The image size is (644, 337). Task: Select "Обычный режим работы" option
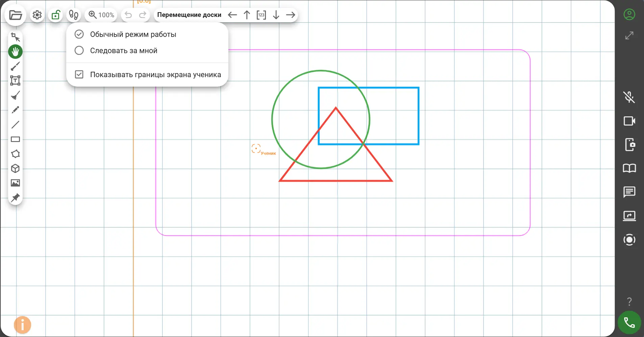coord(133,35)
